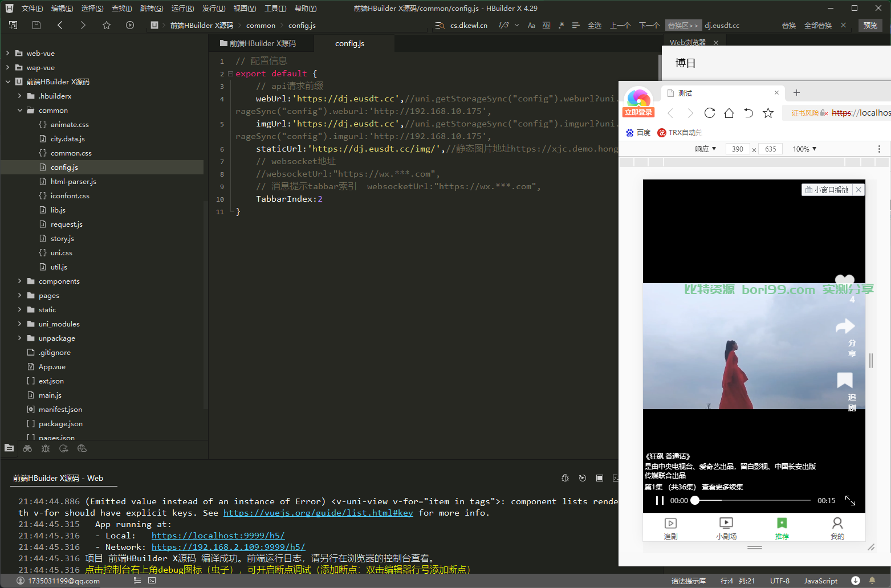This screenshot has width=891, height=588.
Task: Click the rerun icon in console header
Action: (x=582, y=478)
